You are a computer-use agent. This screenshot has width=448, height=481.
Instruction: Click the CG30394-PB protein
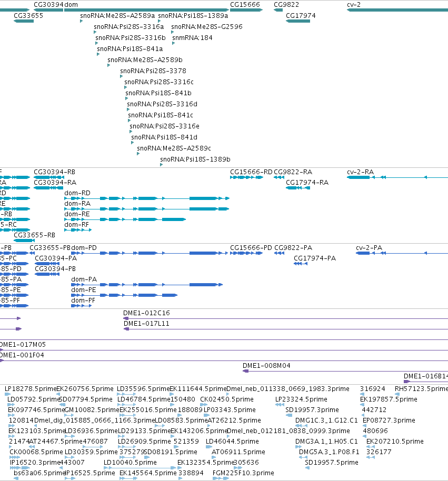tap(47, 274)
